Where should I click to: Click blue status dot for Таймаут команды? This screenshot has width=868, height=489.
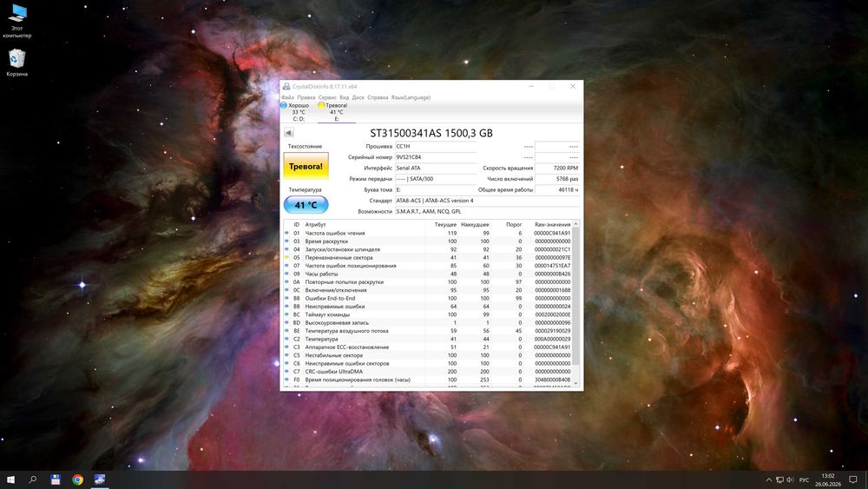tap(286, 314)
